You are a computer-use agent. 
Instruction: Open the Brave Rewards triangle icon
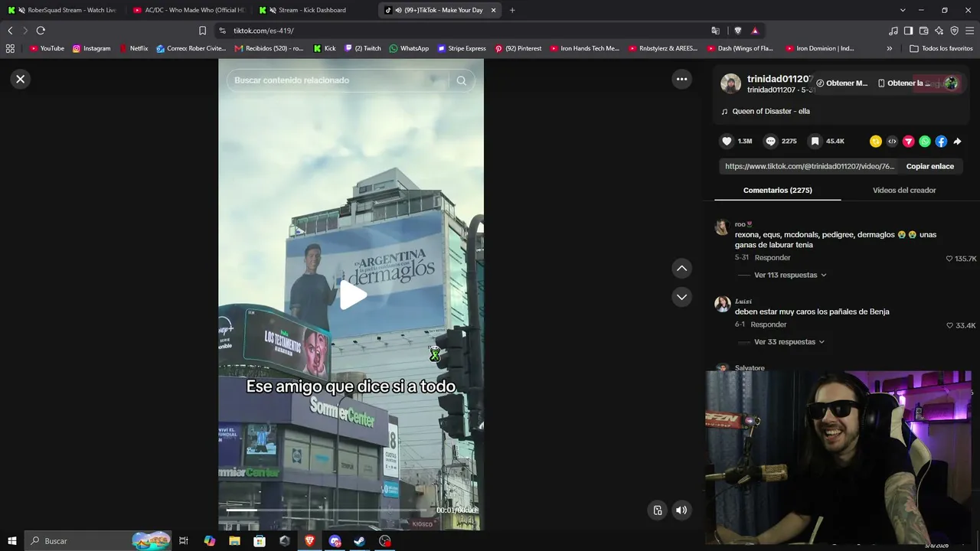(755, 31)
